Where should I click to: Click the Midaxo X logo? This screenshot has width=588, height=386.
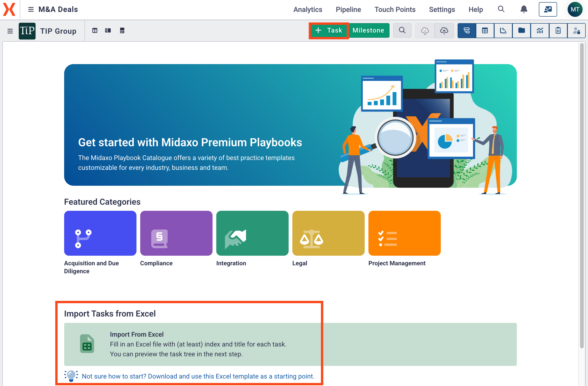[x=9, y=9]
